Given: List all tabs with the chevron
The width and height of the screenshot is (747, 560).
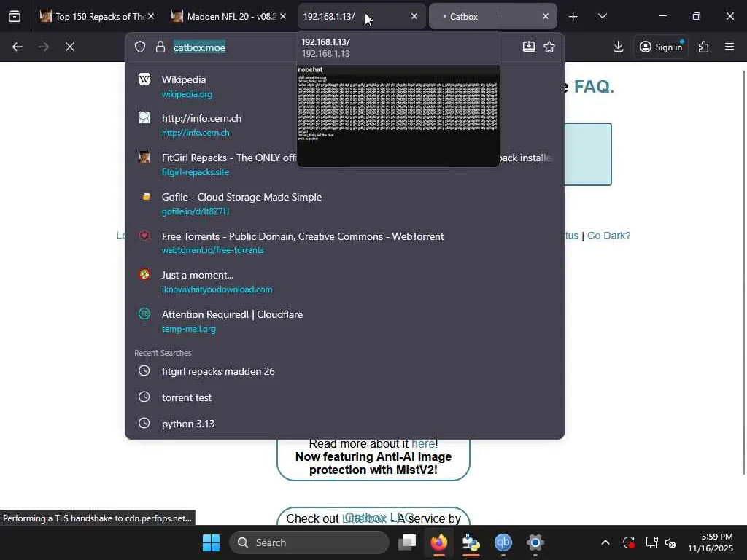Looking at the screenshot, I should [602, 17].
